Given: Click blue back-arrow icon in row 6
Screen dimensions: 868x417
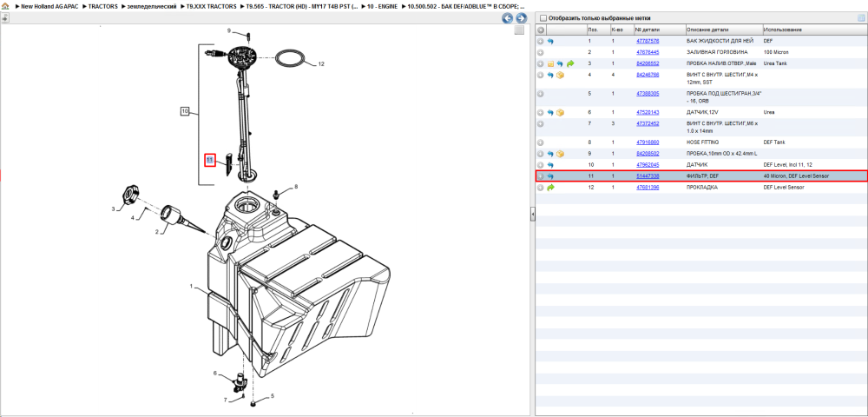Looking at the screenshot, I should [550, 112].
